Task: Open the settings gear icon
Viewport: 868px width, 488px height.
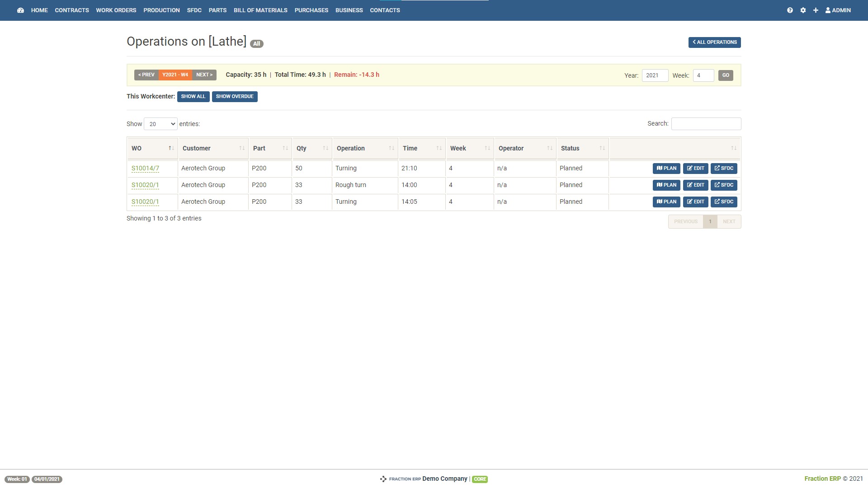Action: (x=803, y=10)
